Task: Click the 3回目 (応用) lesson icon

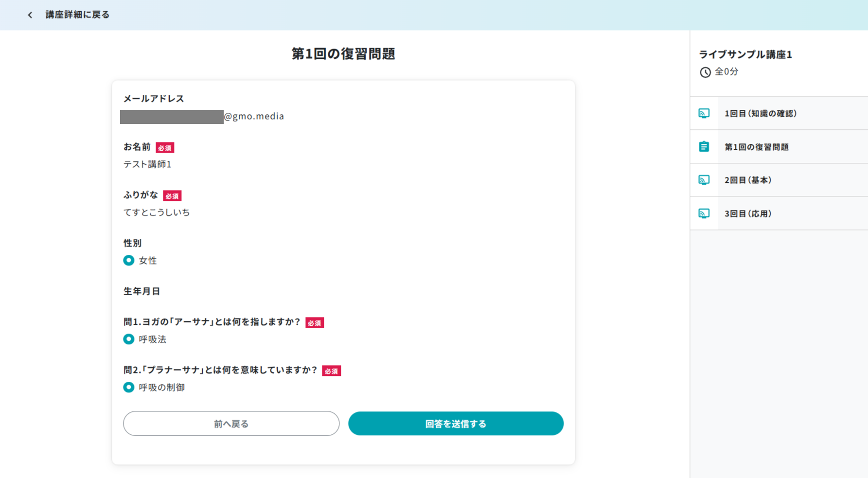Action: (704, 213)
